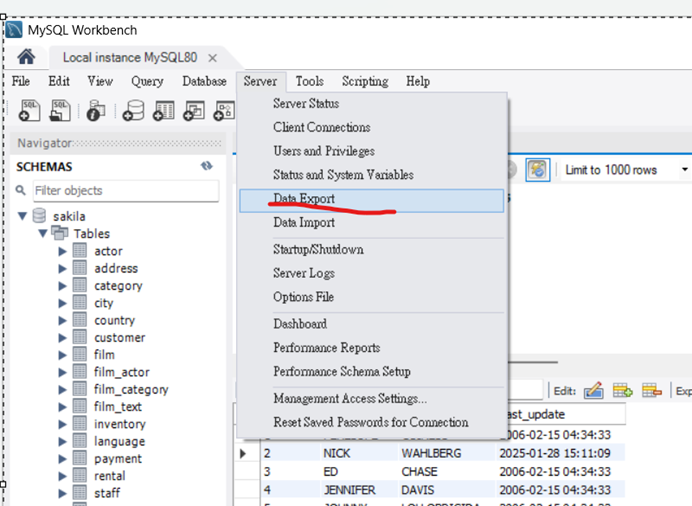Viewport: 692px width, 506px height.
Task: Open Users and Privileges
Action: tap(372, 151)
